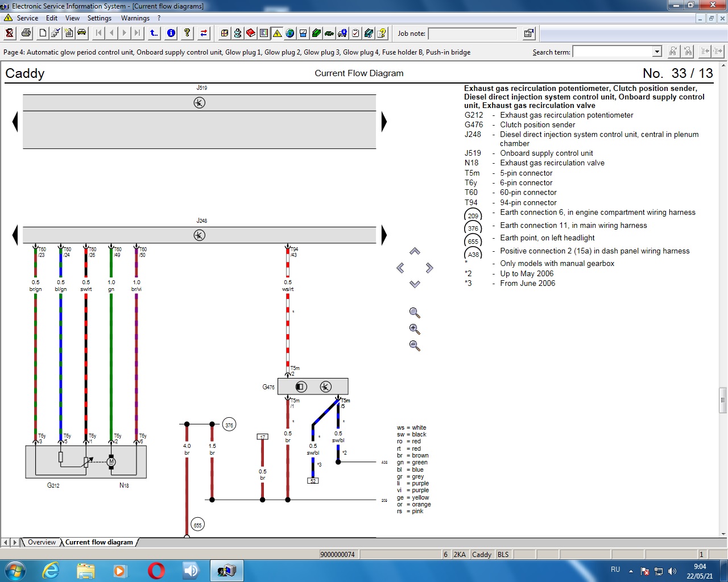
Task: Click the plain magnifier icon in the diagram
Action: pos(415,313)
